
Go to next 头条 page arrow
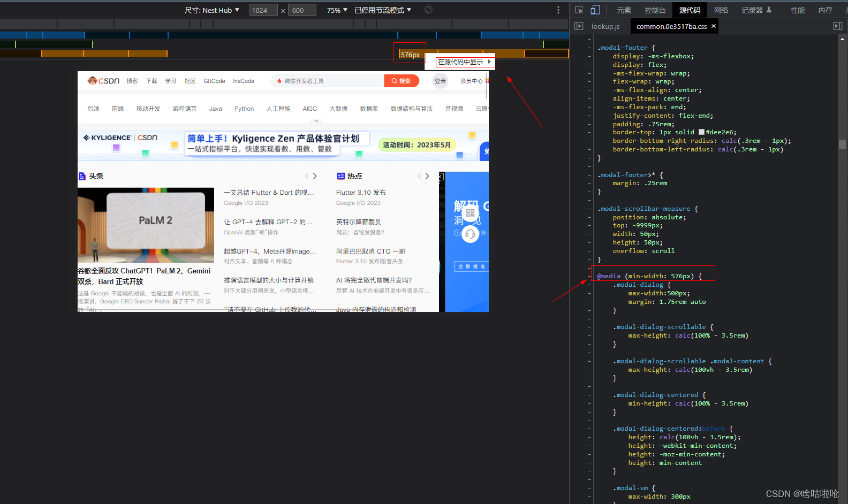click(x=315, y=176)
